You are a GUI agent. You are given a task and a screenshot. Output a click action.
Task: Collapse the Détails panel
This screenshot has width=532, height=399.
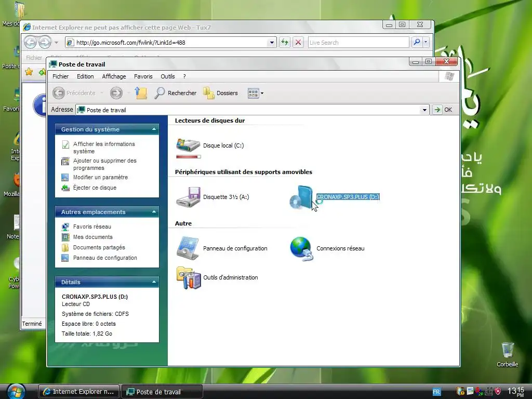[x=154, y=282]
